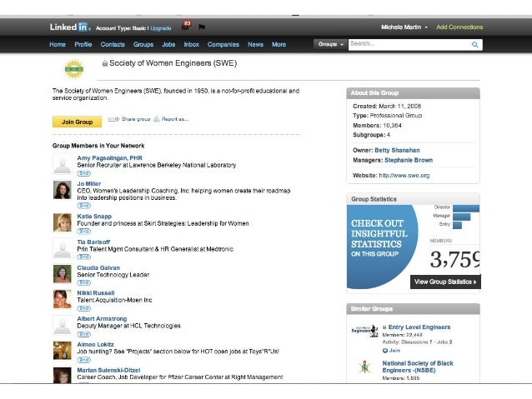Click the Share group envelope icon
Screen dimensions: 532x399
coord(113,119)
